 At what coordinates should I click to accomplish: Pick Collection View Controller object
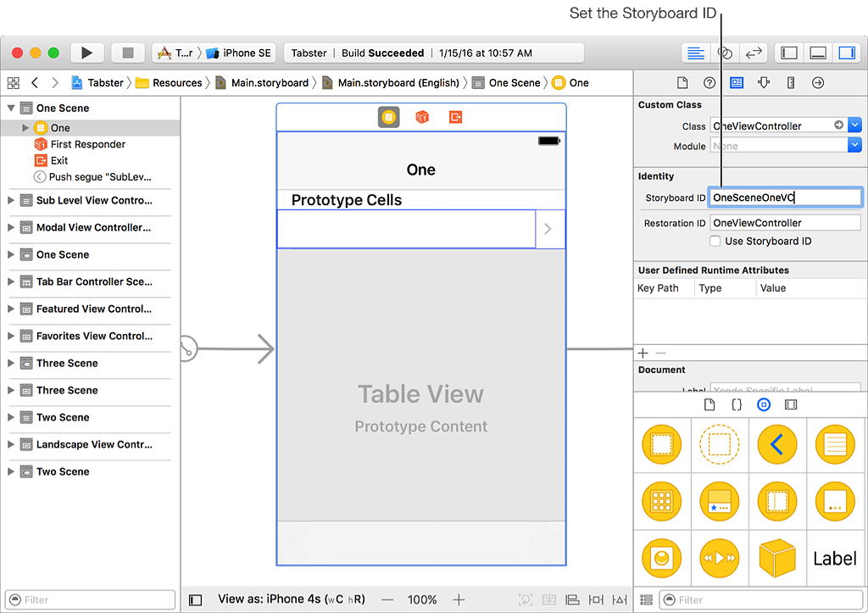coord(661,502)
